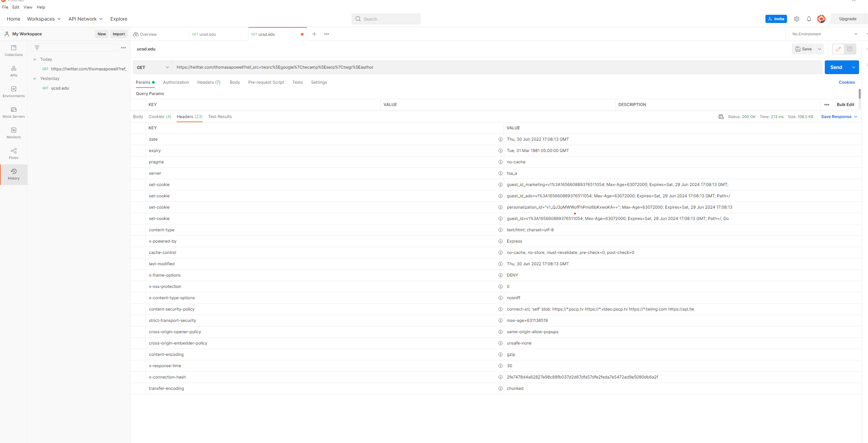868x443 pixels.
Task: Switch to response Cookies (4) tab
Action: point(160,117)
